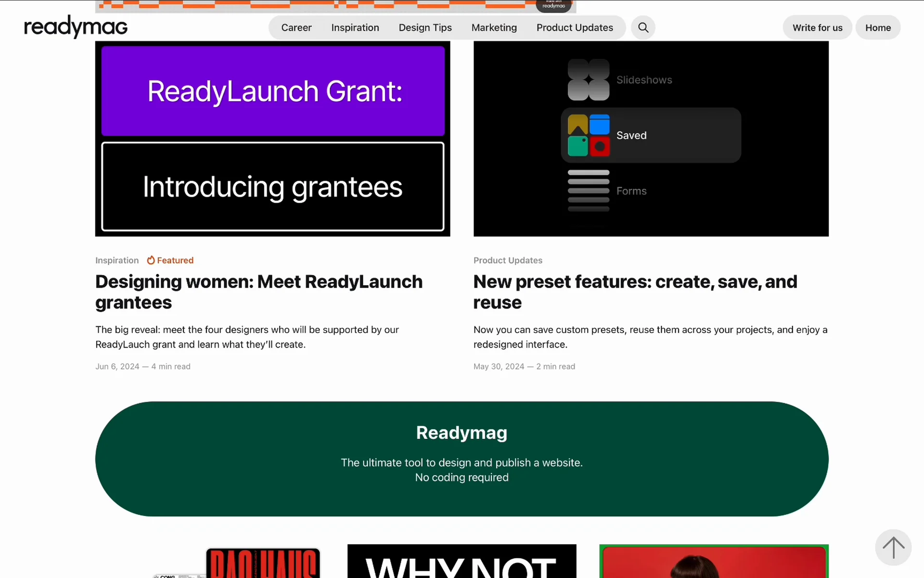Open the ReadyLaunch Grant article thumbnail
Screen dimensions: 924x578
coord(272,139)
